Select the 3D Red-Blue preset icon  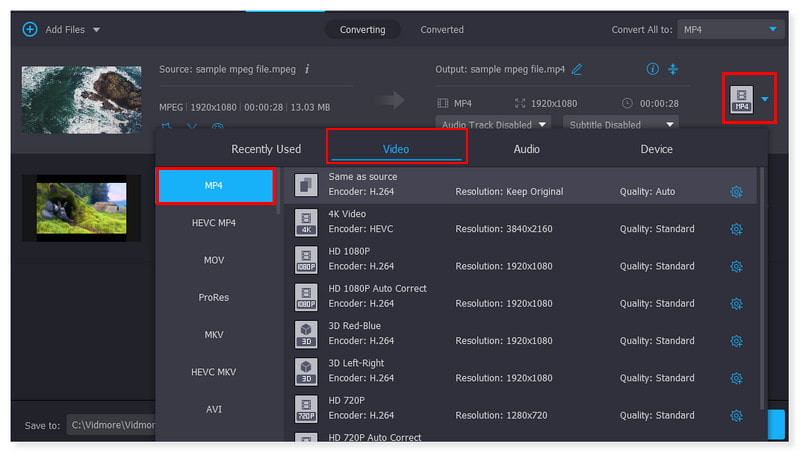307,333
